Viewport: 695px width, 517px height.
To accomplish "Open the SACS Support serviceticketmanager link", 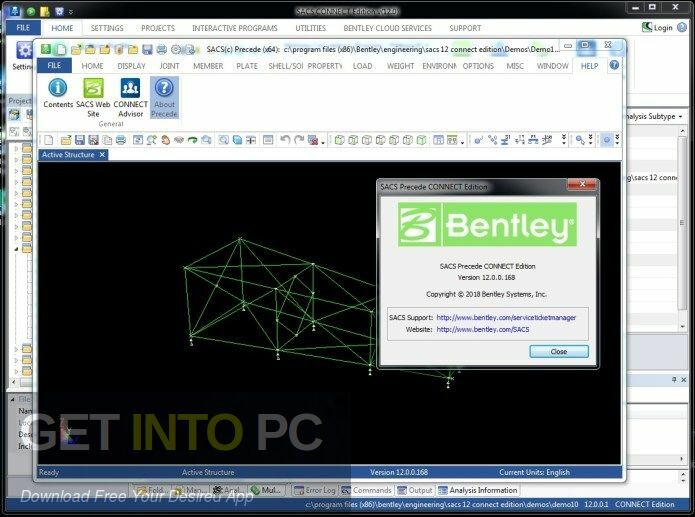I will [506, 317].
